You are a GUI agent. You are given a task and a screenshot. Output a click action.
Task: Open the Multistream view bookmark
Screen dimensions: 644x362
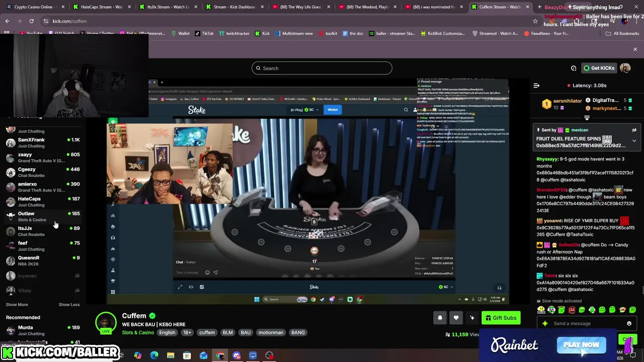coord(294,34)
